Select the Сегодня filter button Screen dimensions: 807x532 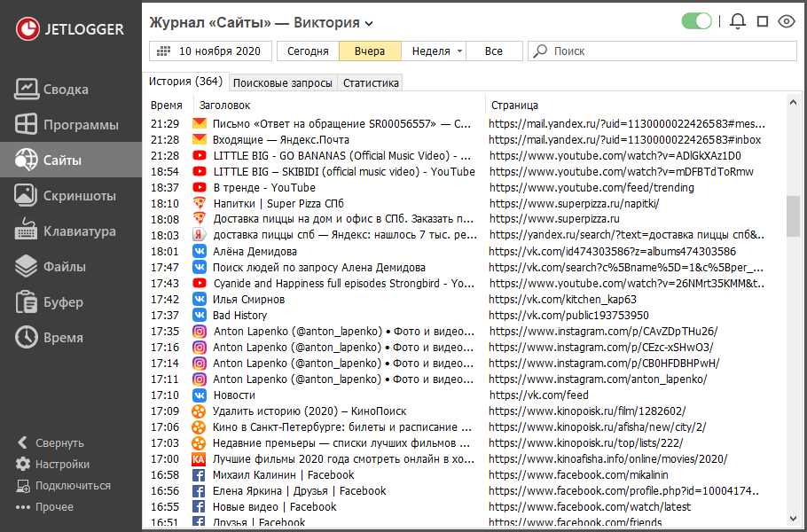[308, 51]
